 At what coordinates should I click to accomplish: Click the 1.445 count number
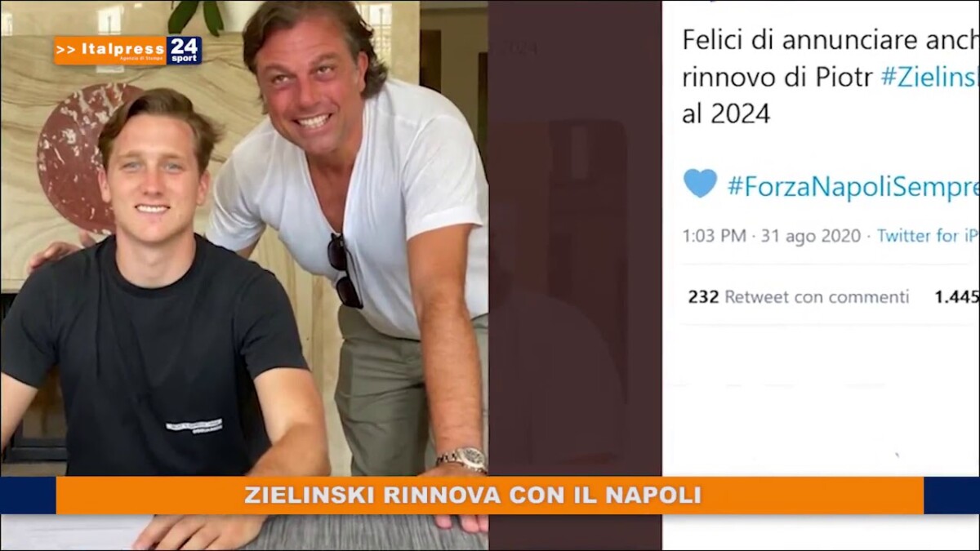click(956, 297)
